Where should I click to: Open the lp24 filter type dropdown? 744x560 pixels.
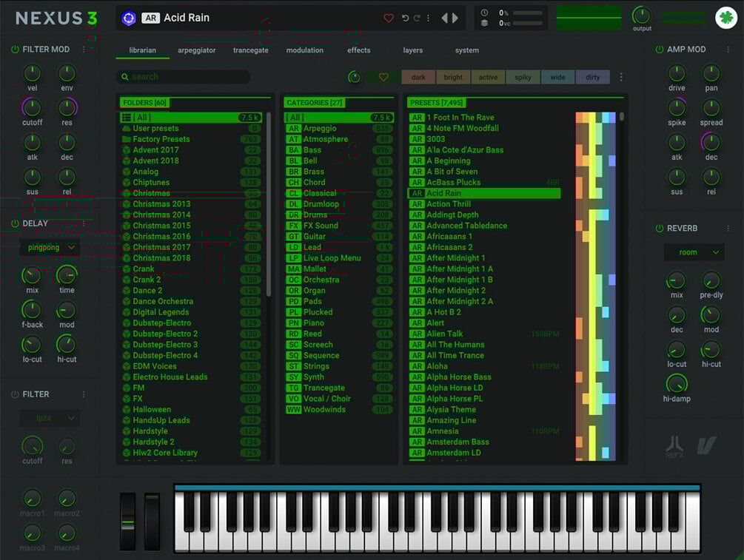click(x=50, y=418)
